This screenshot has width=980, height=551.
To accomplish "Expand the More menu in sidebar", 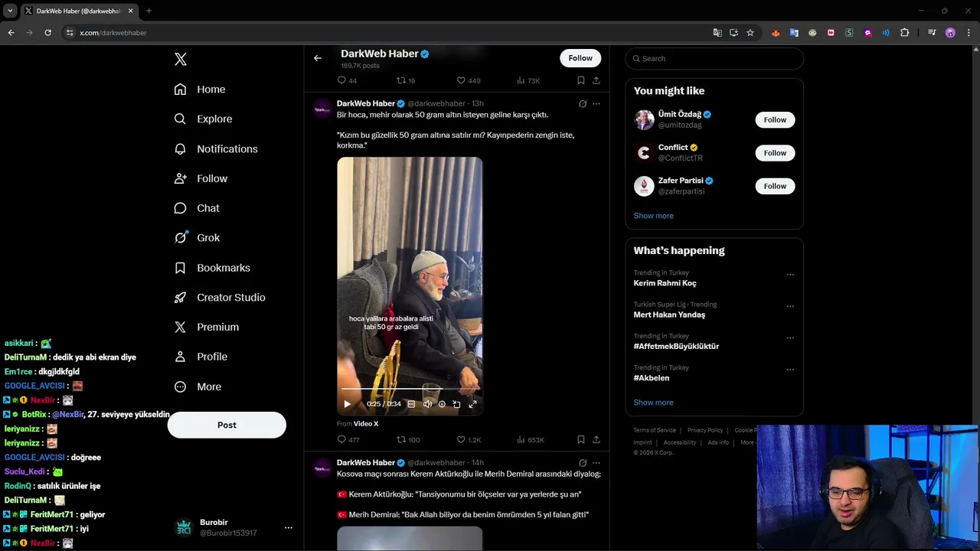I will pos(198,386).
